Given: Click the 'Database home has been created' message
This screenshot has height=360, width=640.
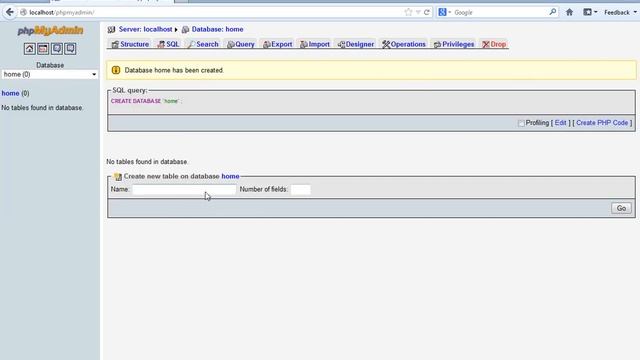Looking at the screenshot, I should pos(174,70).
